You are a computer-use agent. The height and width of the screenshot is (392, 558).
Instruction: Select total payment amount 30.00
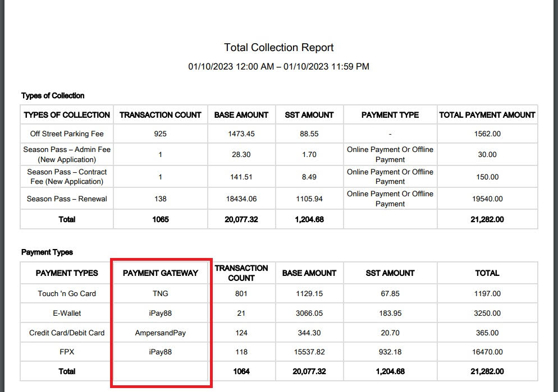(x=487, y=155)
